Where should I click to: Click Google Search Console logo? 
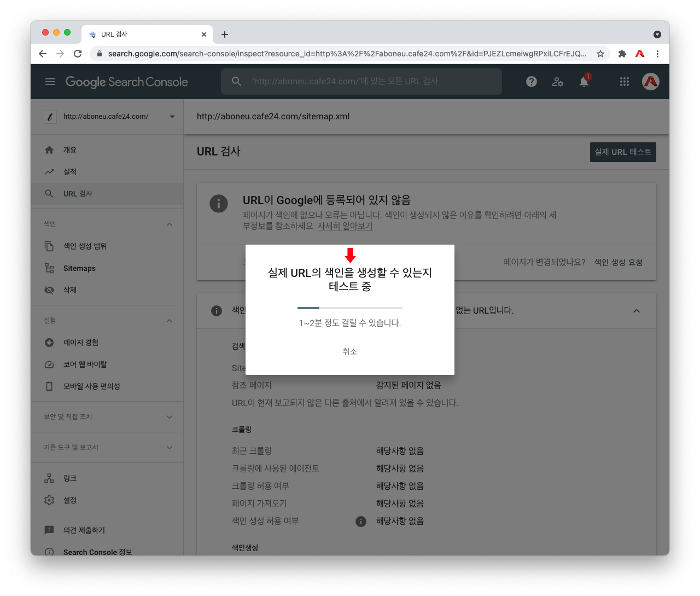point(126,82)
